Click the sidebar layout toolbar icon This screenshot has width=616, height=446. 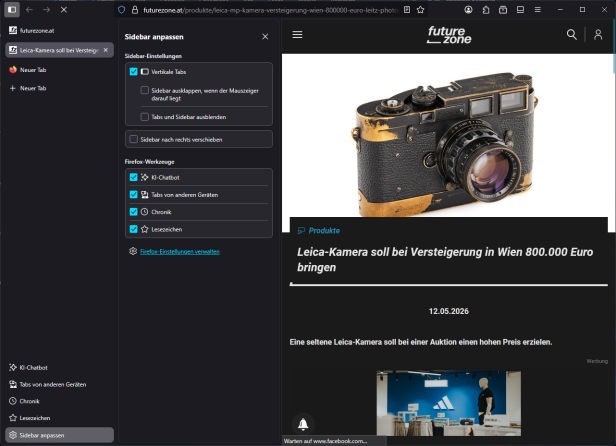(520, 10)
